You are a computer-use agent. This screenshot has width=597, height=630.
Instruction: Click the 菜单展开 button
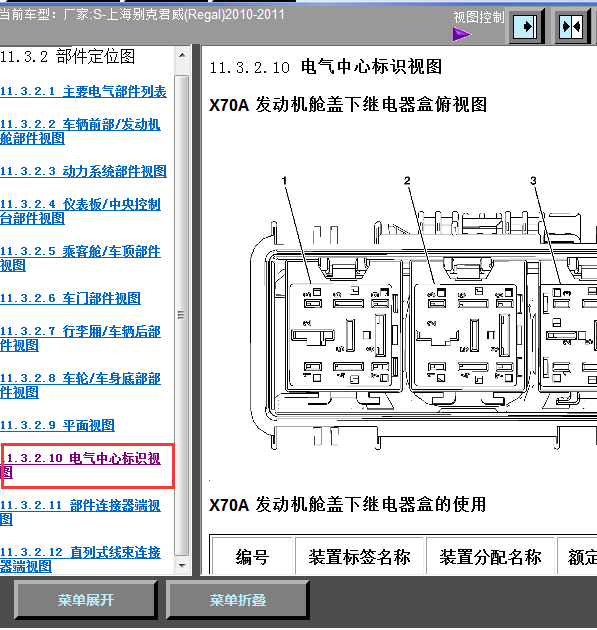(x=86, y=600)
